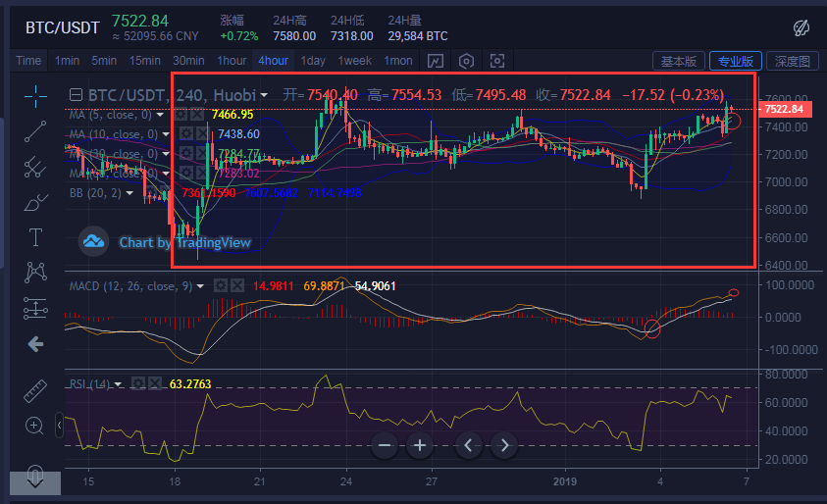Viewport: 827px width, 504px height.
Task: Expand MA (30, close, 0) dropdown arrow
Action: click(166, 154)
